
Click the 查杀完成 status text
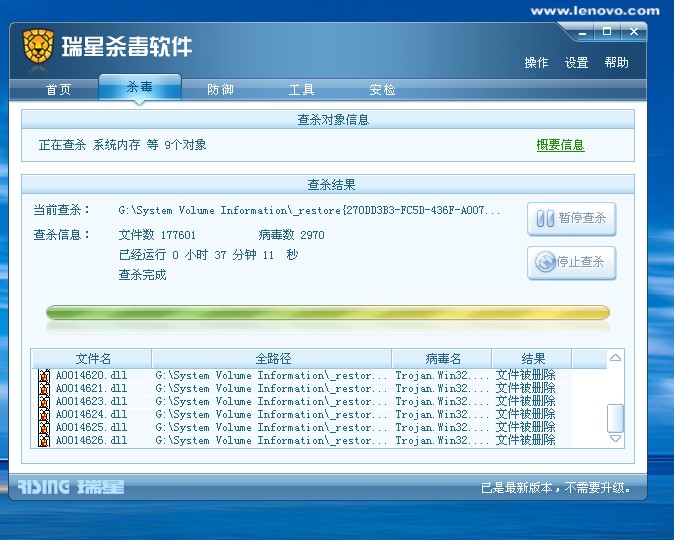pos(142,275)
